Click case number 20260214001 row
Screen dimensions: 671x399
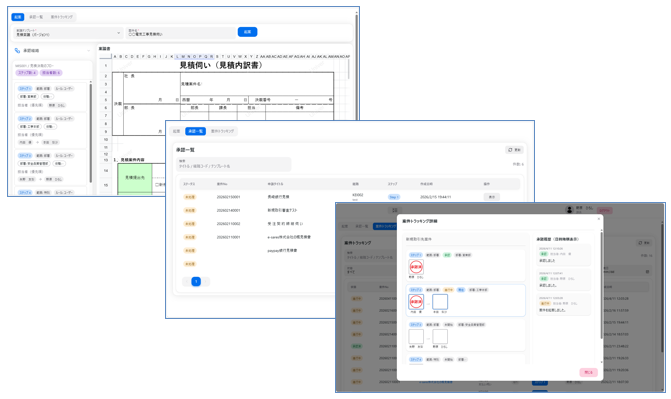click(x=228, y=210)
